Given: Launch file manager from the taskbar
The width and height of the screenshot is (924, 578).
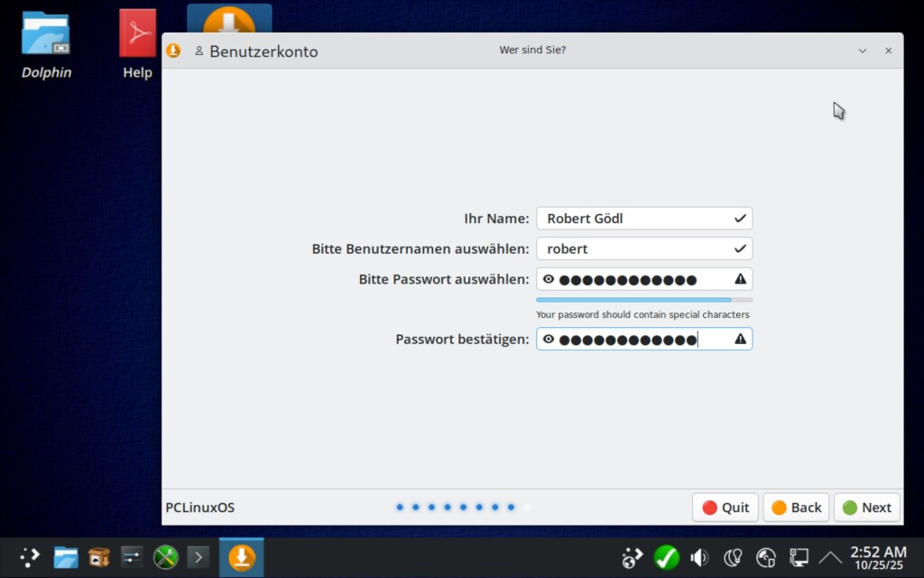Looking at the screenshot, I should [65, 557].
